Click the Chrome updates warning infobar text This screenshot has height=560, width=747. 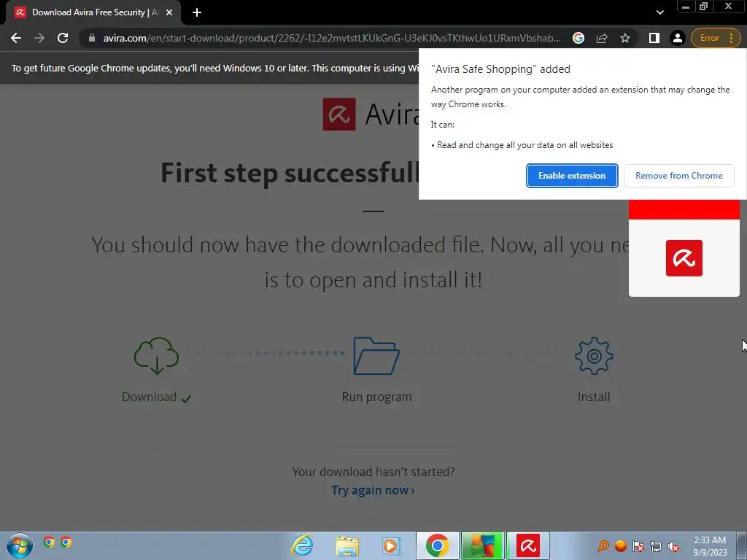(214, 68)
